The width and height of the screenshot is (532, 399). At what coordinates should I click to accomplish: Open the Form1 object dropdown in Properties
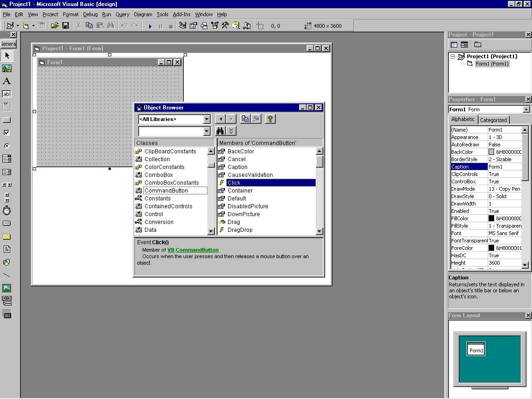pos(526,109)
